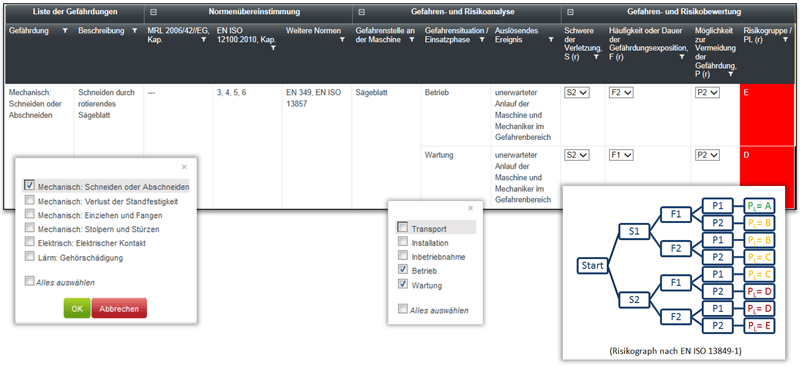This screenshot has height=367, width=800.
Task: Open F1 frequency dropdown in Wartung row
Action: 621,154
